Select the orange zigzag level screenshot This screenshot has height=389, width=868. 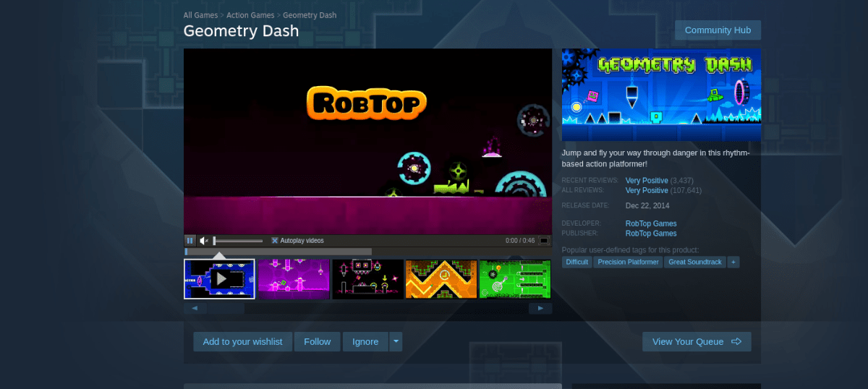click(x=441, y=279)
